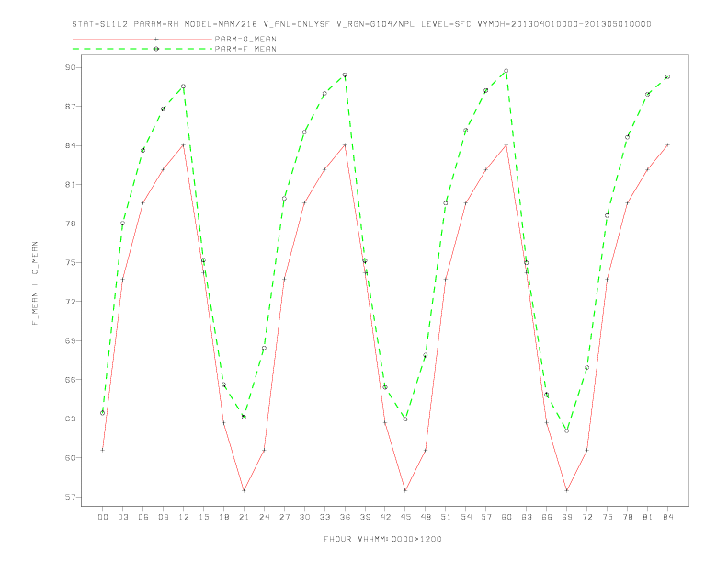Click the PARM=O_MEAN legend label
The width and height of the screenshot is (728, 563).
[245, 39]
